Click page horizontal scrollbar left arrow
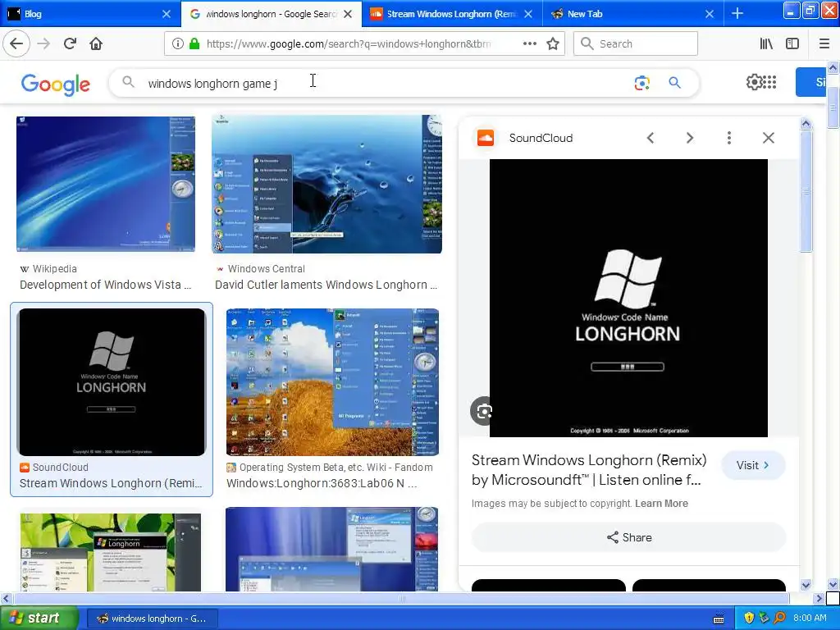Viewport: 840px width, 630px height. click(6, 598)
